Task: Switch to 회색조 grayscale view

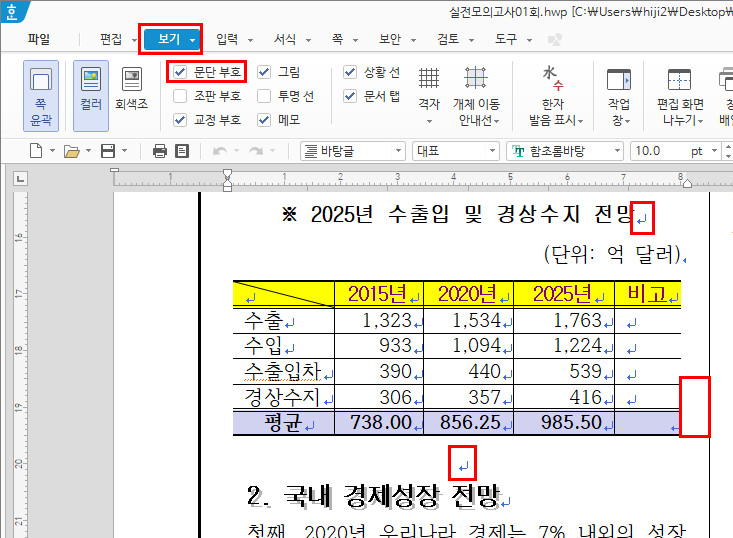Action: click(x=132, y=89)
